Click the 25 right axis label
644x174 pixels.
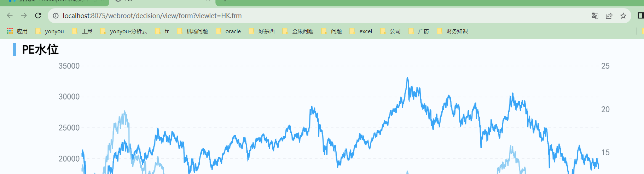tap(605, 66)
